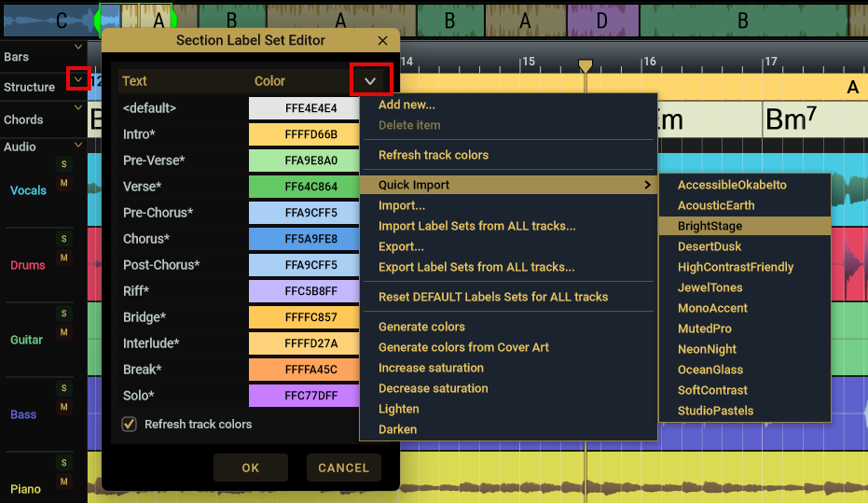Solo the Guitar track
Viewport: 868px width, 503px height.
tap(63, 314)
